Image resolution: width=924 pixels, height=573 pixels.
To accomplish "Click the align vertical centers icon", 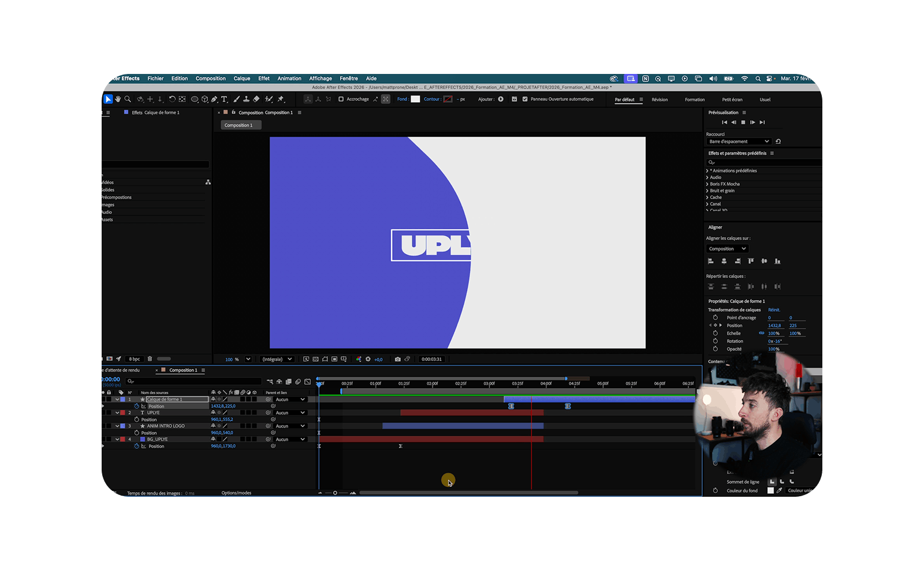I will [x=764, y=261].
